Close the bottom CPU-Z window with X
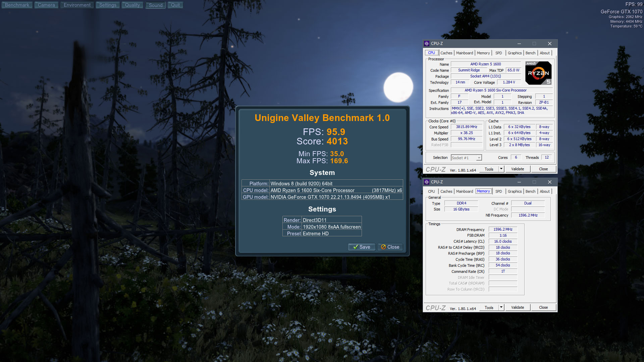Screen dimensions: 644x362 [549, 182]
